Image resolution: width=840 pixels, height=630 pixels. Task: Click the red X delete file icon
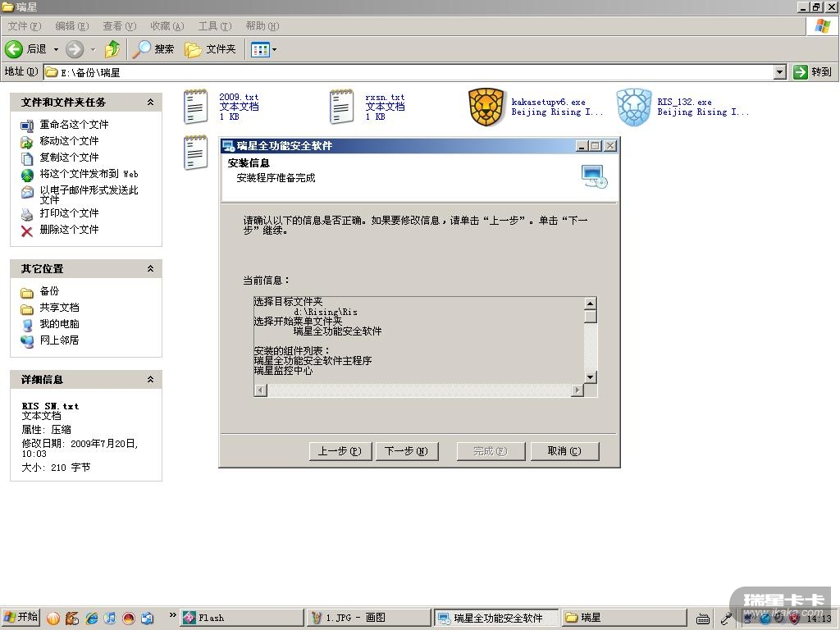coord(27,231)
